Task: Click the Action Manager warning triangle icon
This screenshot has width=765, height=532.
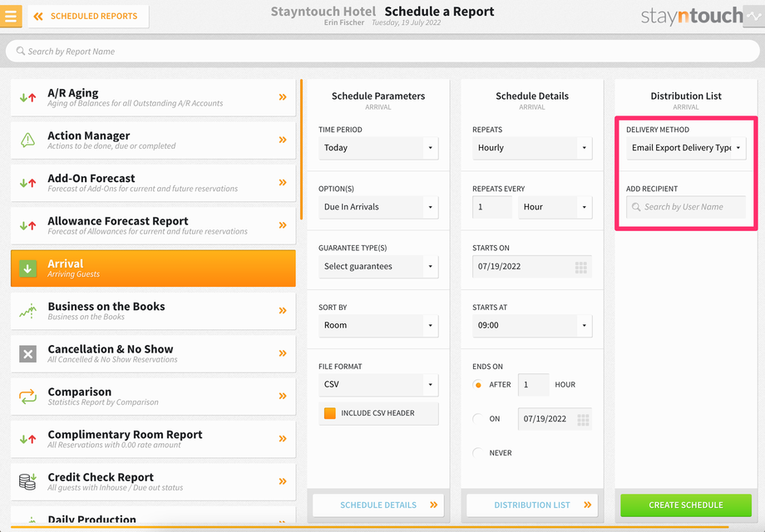Action: pyautogui.click(x=27, y=140)
